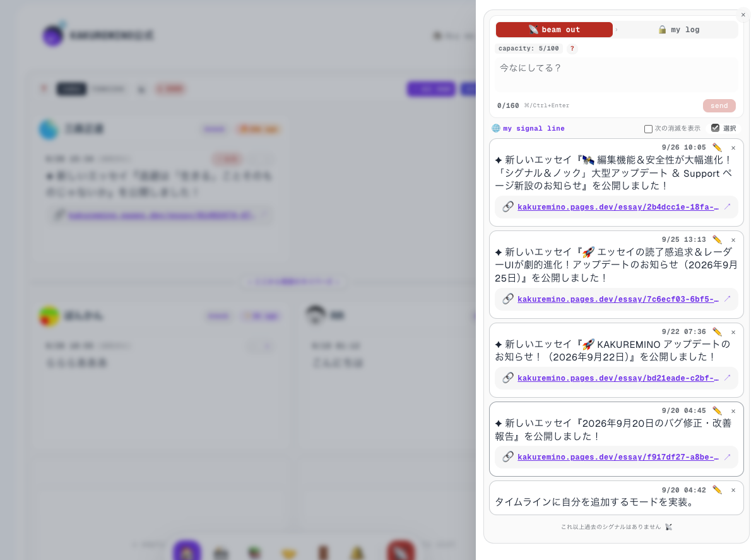Click the red satellite button in bottom dock
The image size is (756, 560).
click(x=400, y=551)
